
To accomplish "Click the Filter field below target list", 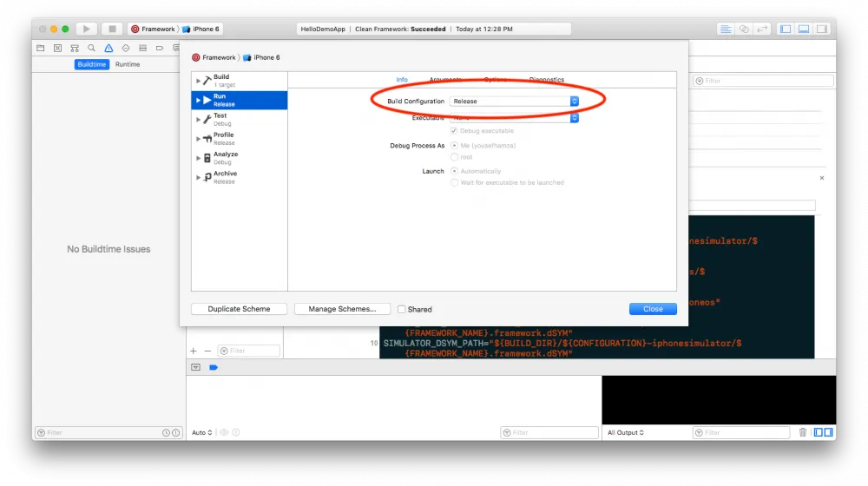I will tap(249, 351).
